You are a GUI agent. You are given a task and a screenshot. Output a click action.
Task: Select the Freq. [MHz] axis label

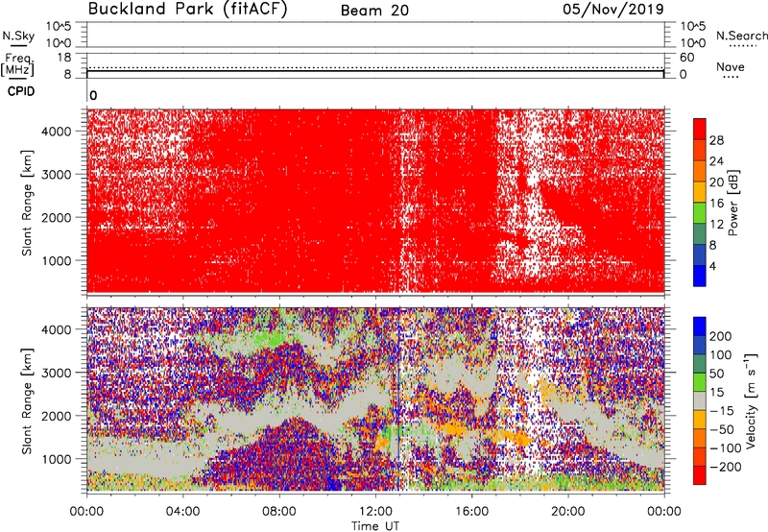click(x=17, y=64)
